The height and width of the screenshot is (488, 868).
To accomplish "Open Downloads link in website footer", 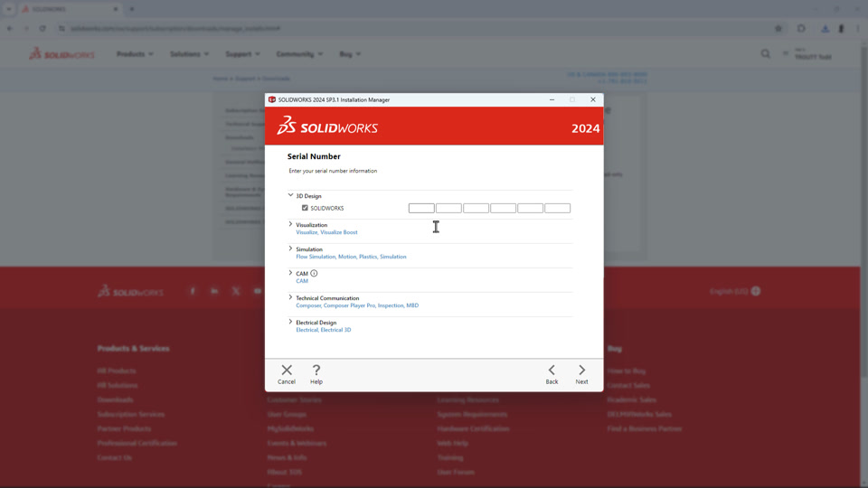I will [x=115, y=400].
